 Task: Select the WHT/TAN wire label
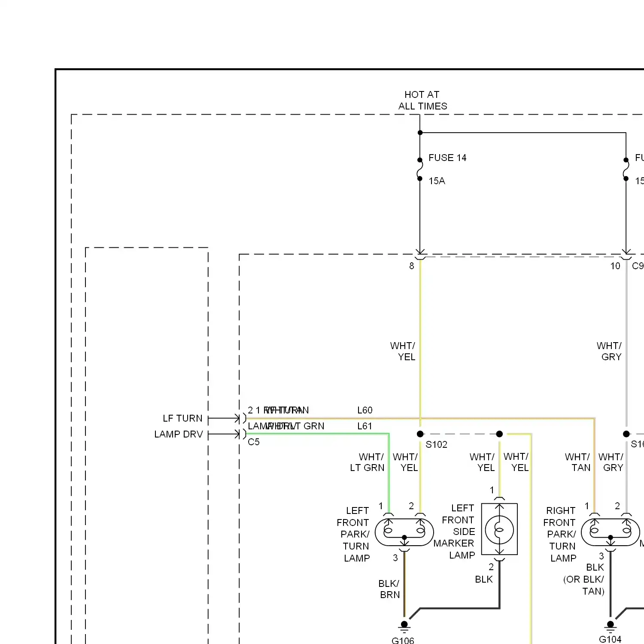click(578, 462)
